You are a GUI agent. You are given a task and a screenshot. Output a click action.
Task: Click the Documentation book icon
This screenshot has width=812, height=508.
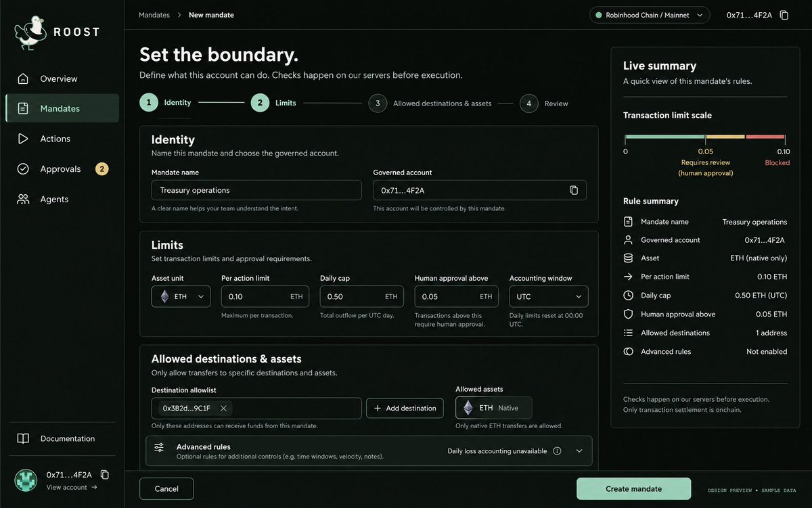click(x=23, y=438)
